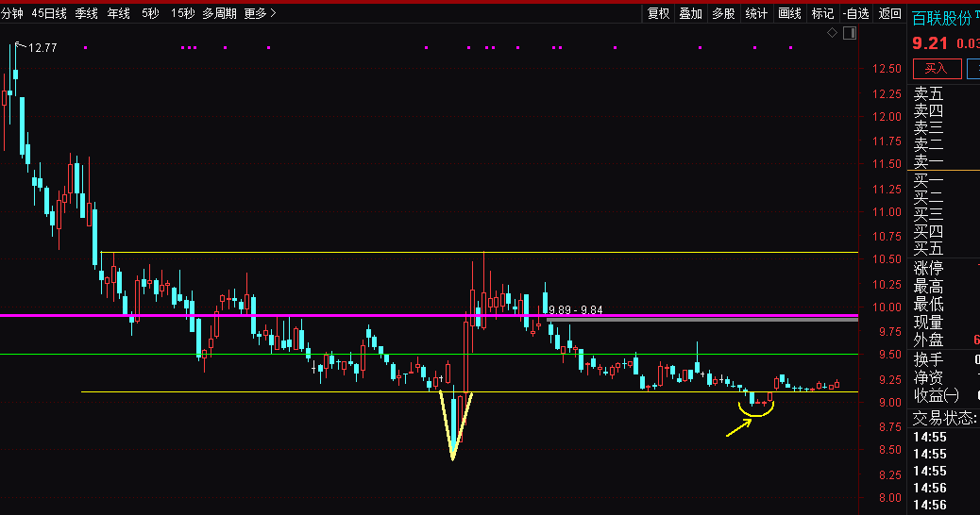The image size is (980, 515).
Task: Click the red 买入 buy button
Action: [937, 69]
